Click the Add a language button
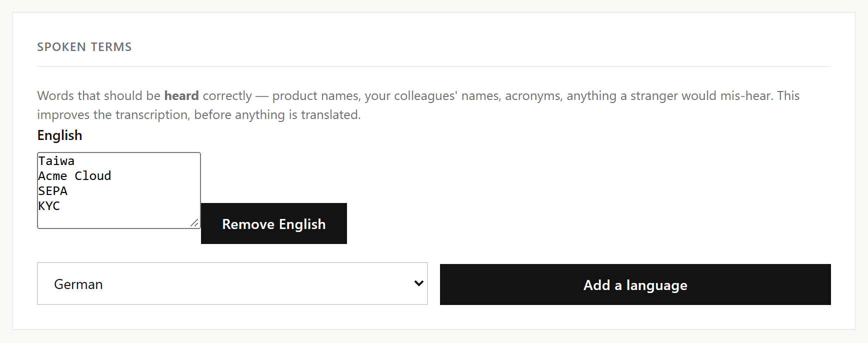 [635, 284]
